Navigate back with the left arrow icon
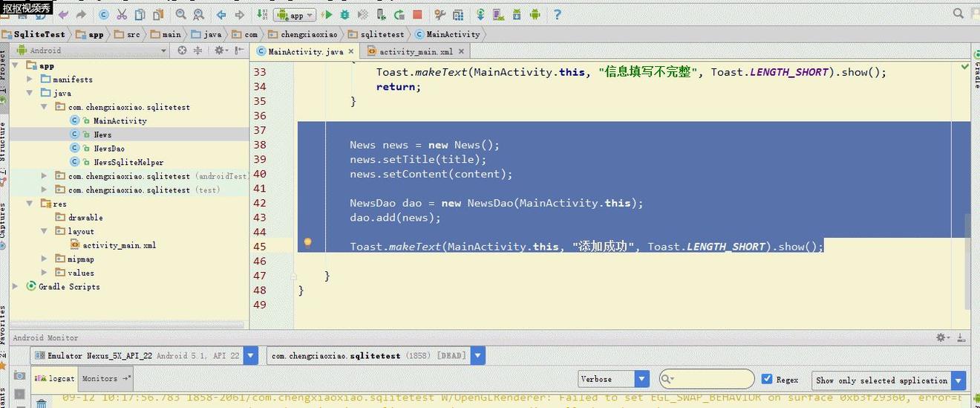 tap(221, 15)
